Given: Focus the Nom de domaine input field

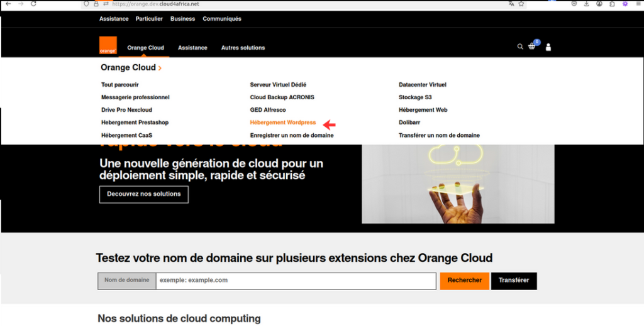Looking at the screenshot, I should (x=296, y=281).
